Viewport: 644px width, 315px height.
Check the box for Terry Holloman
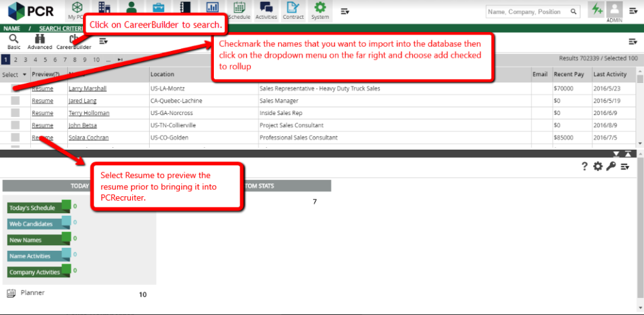tap(15, 113)
